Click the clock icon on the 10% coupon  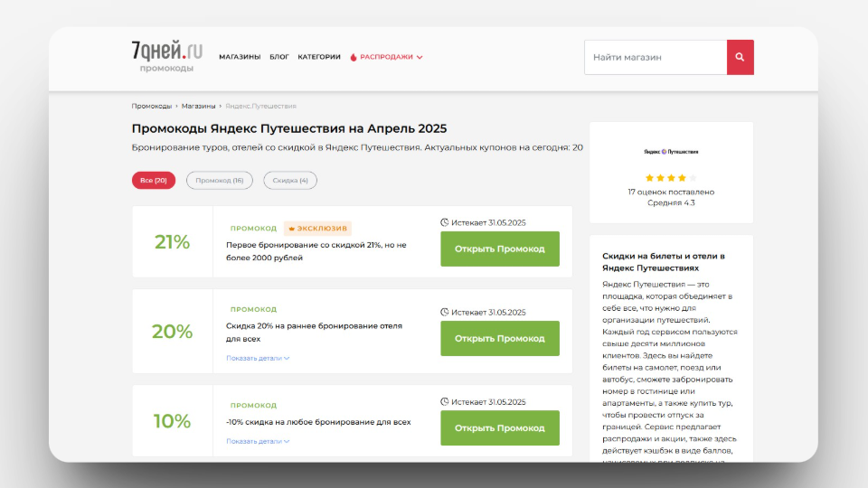coord(445,401)
